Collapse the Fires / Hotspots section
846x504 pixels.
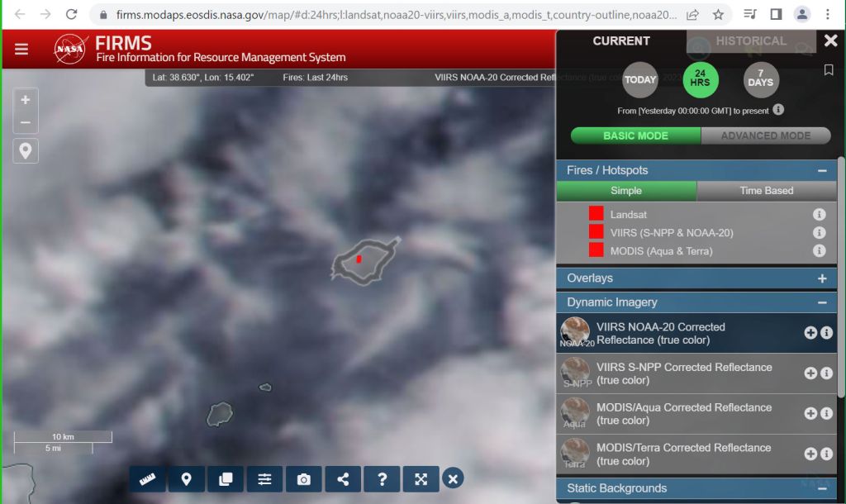coord(821,171)
